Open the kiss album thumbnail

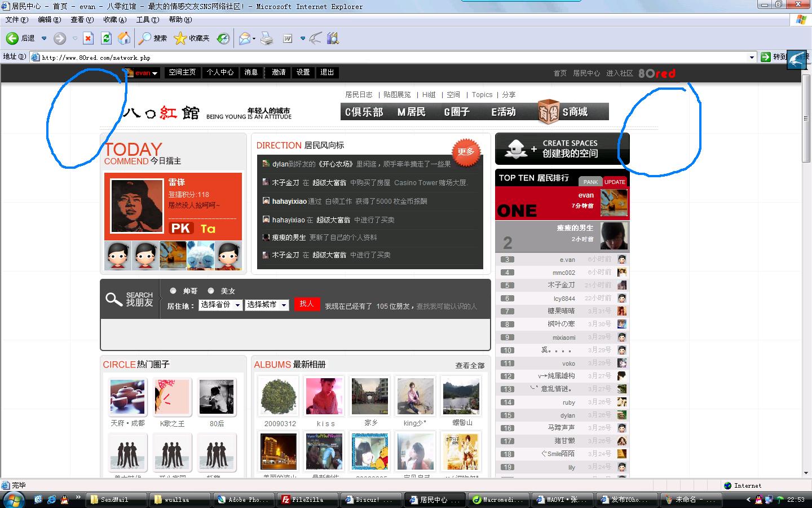pos(324,396)
